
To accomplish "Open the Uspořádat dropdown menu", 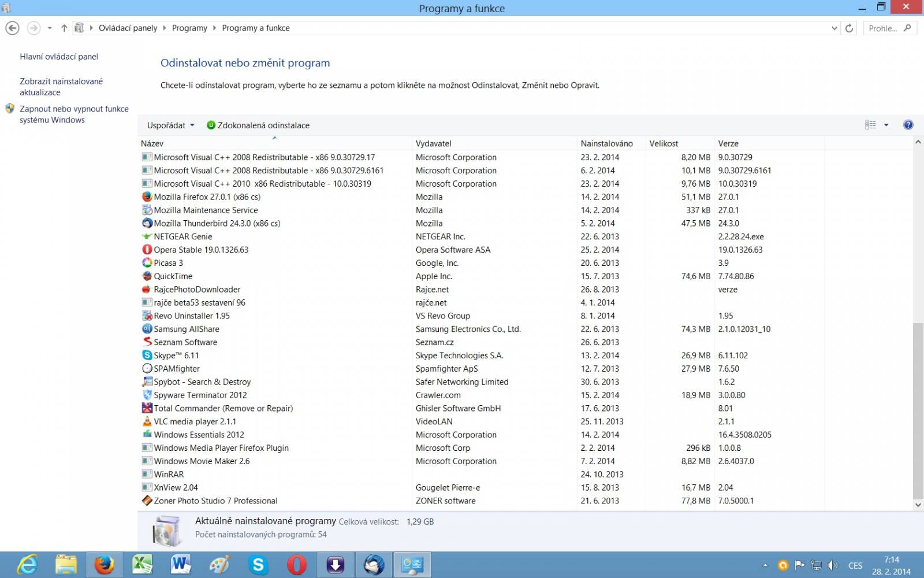I will 170,125.
